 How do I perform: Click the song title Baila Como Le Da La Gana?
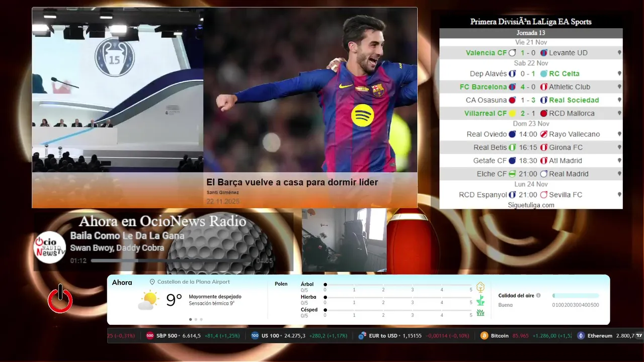(127, 236)
